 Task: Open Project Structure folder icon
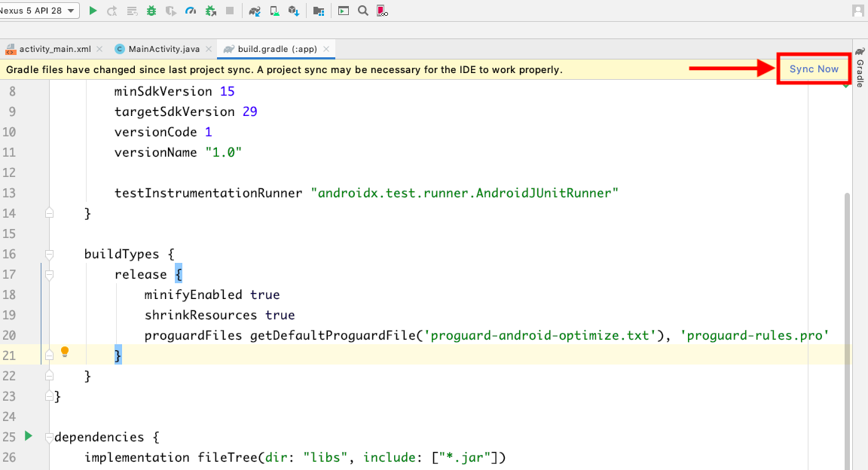(x=318, y=11)
